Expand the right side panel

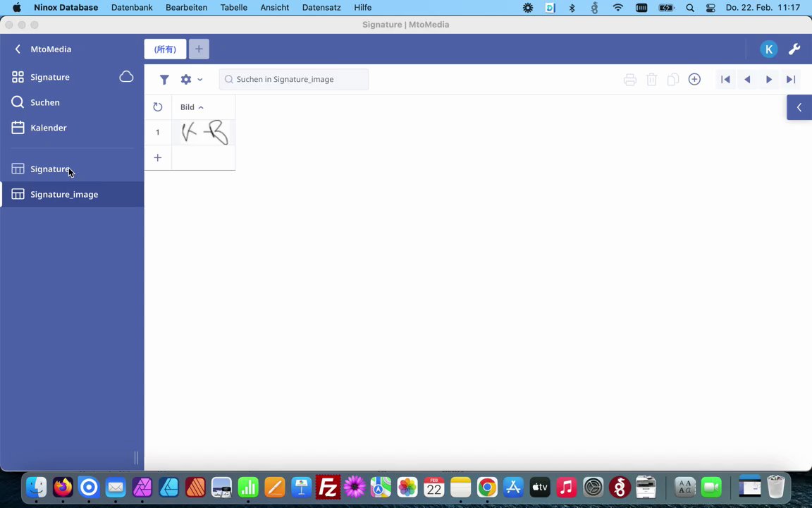tap(799, 107)
